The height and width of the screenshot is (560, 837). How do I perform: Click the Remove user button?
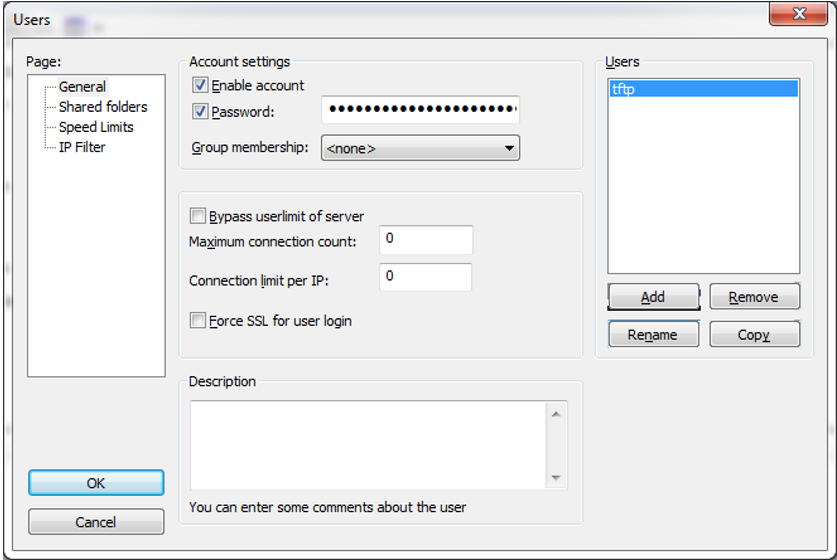click(x=754, y=297)
